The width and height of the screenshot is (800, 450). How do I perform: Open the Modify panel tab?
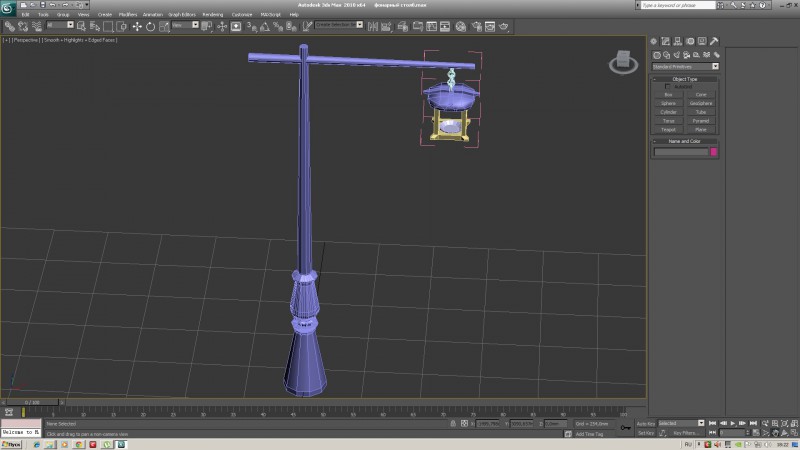click(x=665, y=41)
